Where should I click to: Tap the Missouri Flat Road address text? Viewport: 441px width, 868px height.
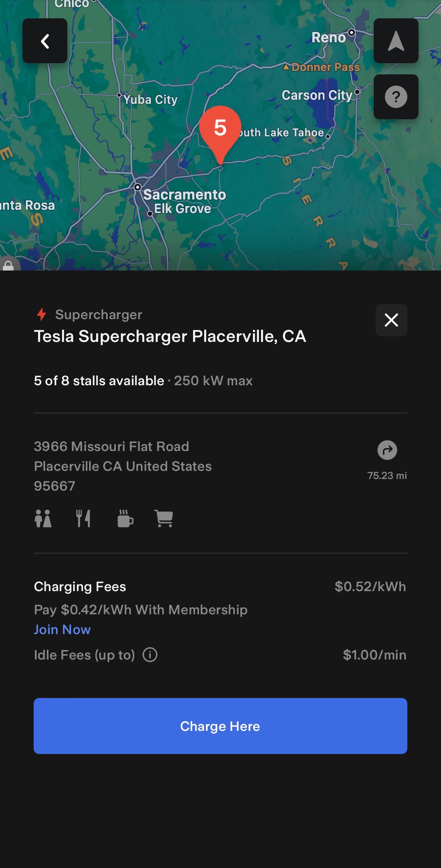click(x=111, y=447)
